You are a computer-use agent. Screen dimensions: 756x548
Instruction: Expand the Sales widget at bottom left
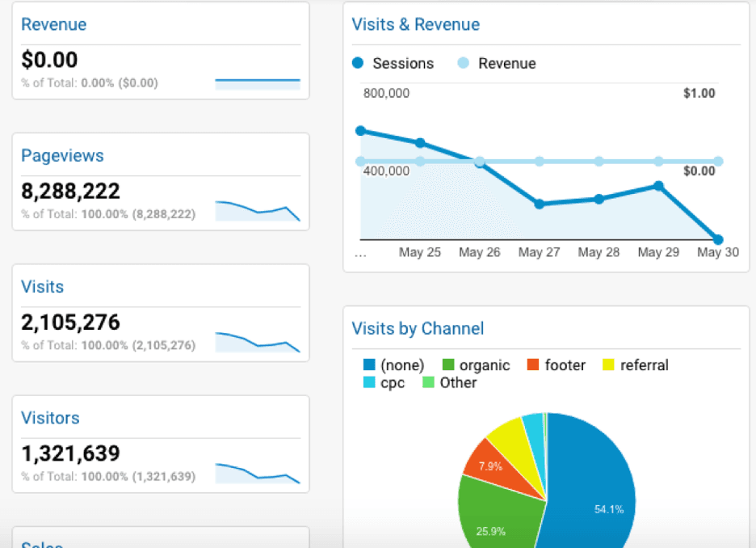(x=42, y=543)
